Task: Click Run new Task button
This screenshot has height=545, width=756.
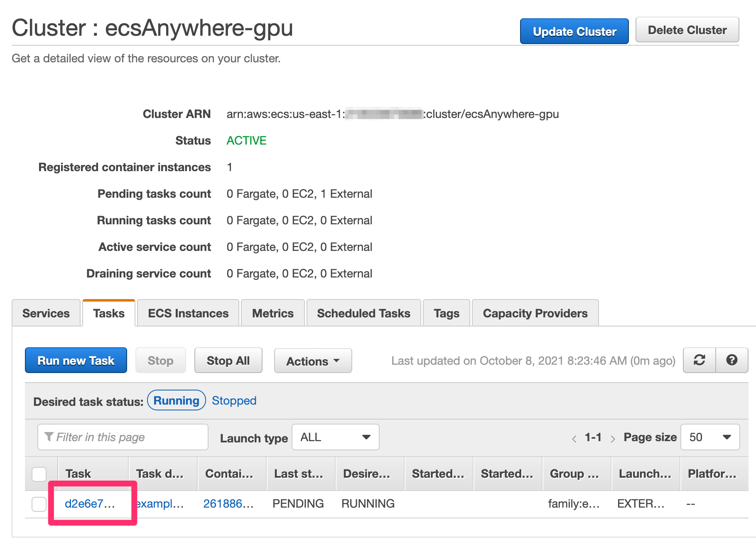Action: [76, 360]
